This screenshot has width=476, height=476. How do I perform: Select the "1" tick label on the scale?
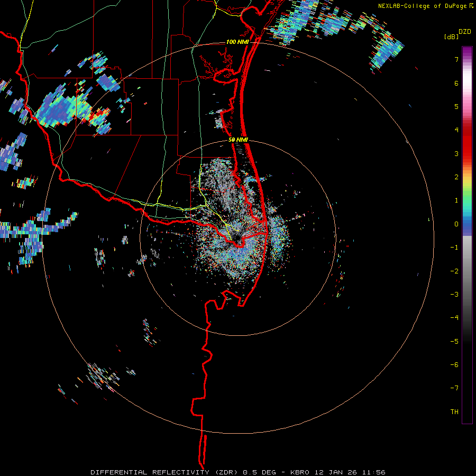click(456, 200)
